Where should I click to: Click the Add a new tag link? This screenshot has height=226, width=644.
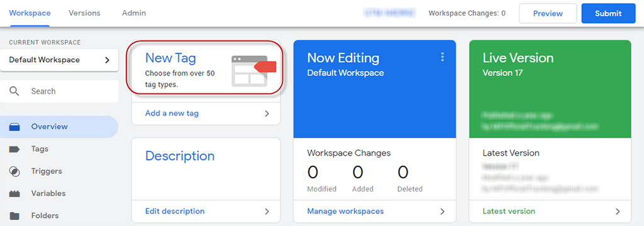pyautogui.click(x=172, y=113)
